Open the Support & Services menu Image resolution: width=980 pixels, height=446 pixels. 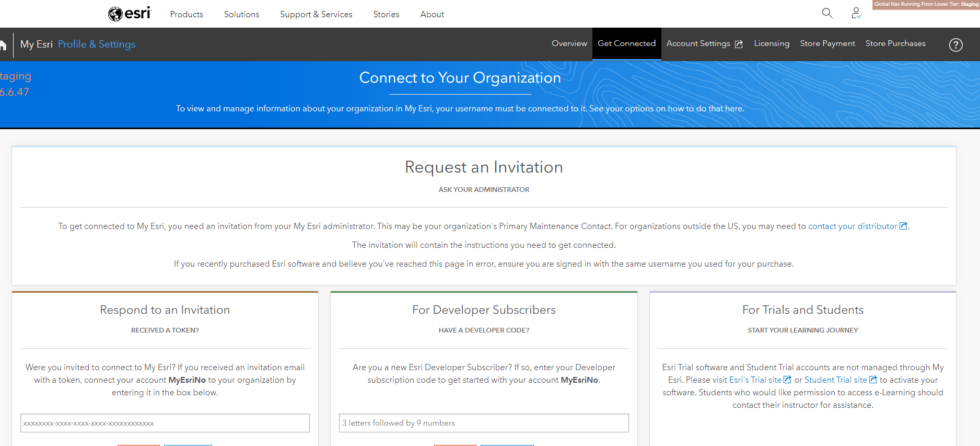316,14
